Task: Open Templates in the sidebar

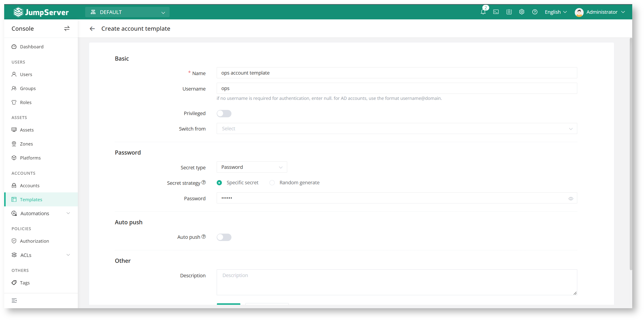Action: click(41, 200)
